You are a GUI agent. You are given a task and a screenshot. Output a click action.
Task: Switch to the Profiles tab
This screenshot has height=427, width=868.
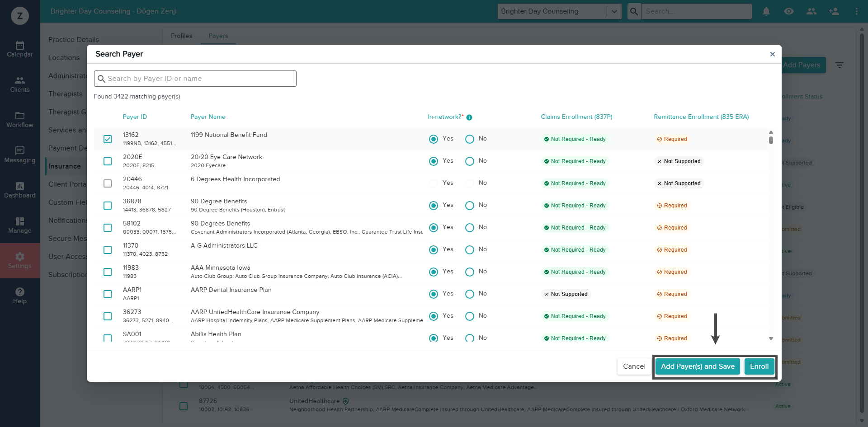(182, 36)
